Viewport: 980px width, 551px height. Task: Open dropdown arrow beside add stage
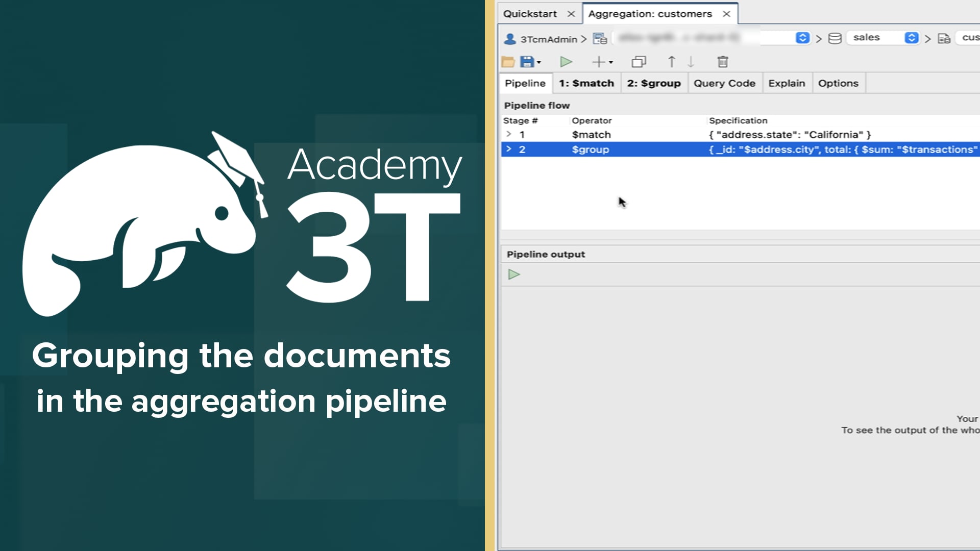(x=610, y=63)
